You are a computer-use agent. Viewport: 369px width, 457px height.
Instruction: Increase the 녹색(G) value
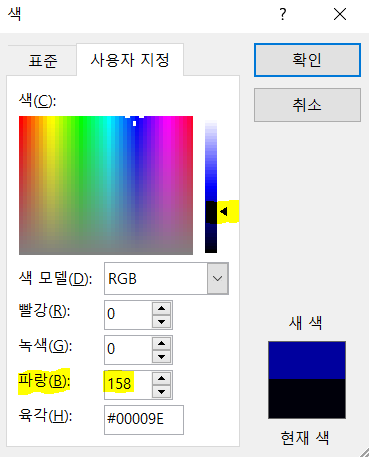pos(162,343)
